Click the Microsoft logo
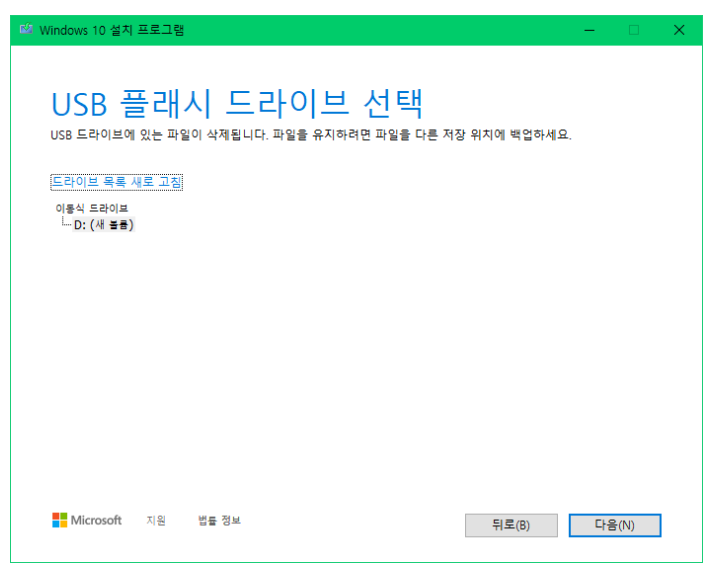The image size is (716, 578). (87, 520)
